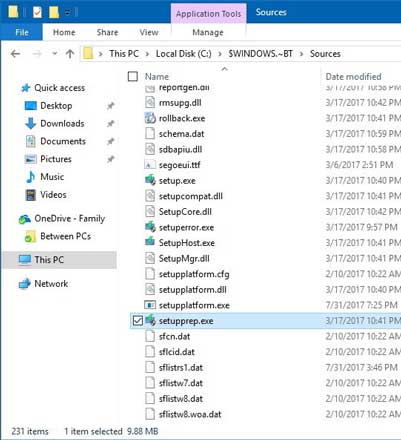Image resolution: width=401 pixels, height=440 pixels.
Task: Open the Manage ribbon tab
Action: tap(208, 32)
